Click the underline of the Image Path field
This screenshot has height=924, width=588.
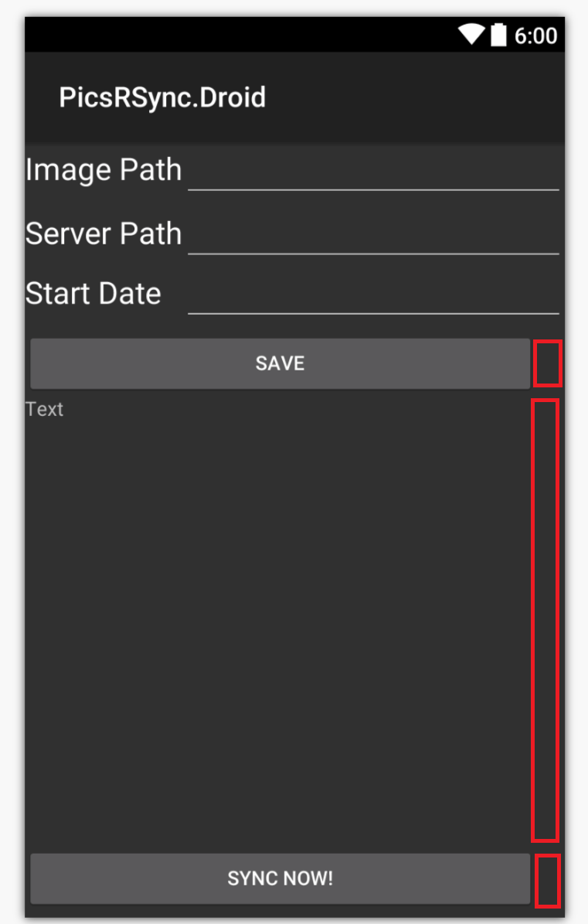click(373, 188)
